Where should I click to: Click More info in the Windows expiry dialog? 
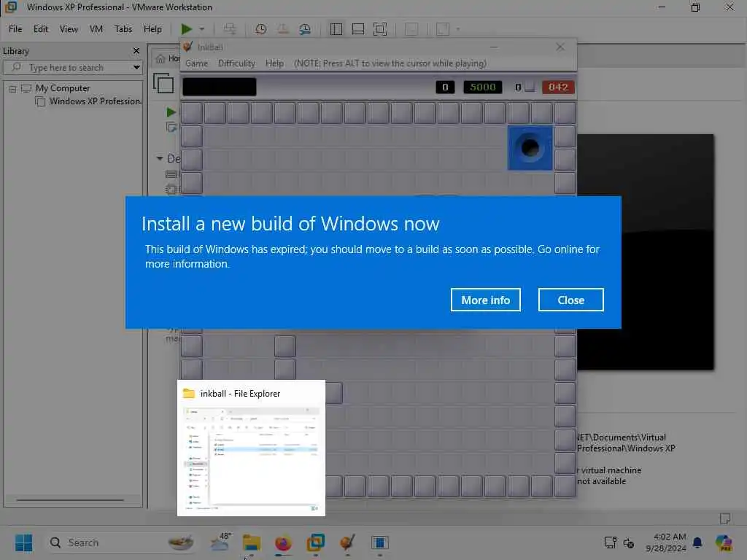coord(485,300)
